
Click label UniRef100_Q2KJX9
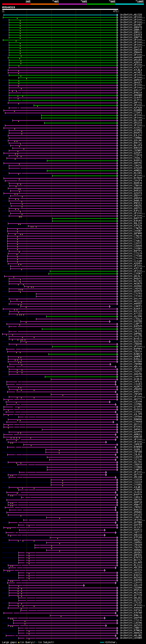[131, 585]
